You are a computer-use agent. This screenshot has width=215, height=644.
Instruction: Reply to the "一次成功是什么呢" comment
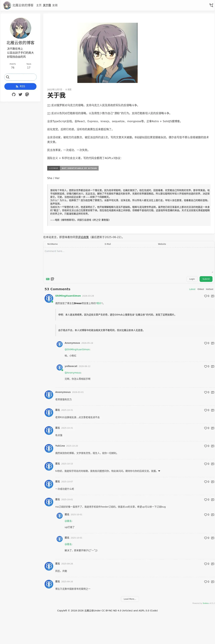pyautogui.click(x=212, y=482)
